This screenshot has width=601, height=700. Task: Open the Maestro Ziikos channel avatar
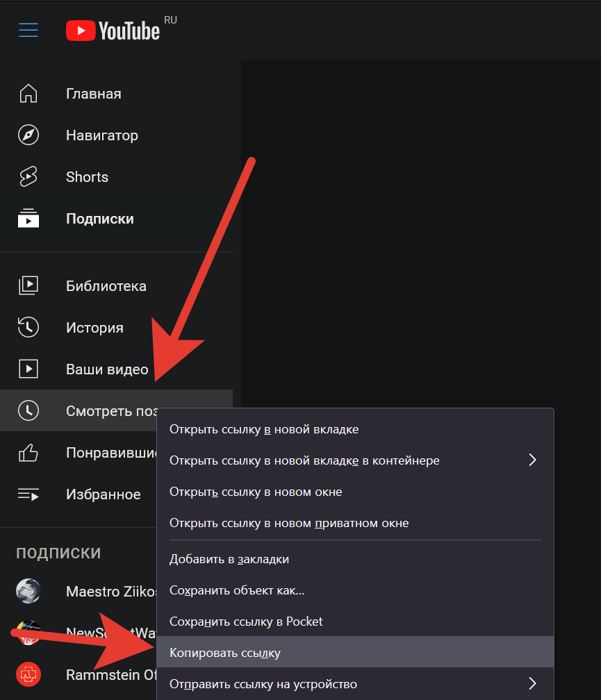pyautogui.click(x=28, y=591)
